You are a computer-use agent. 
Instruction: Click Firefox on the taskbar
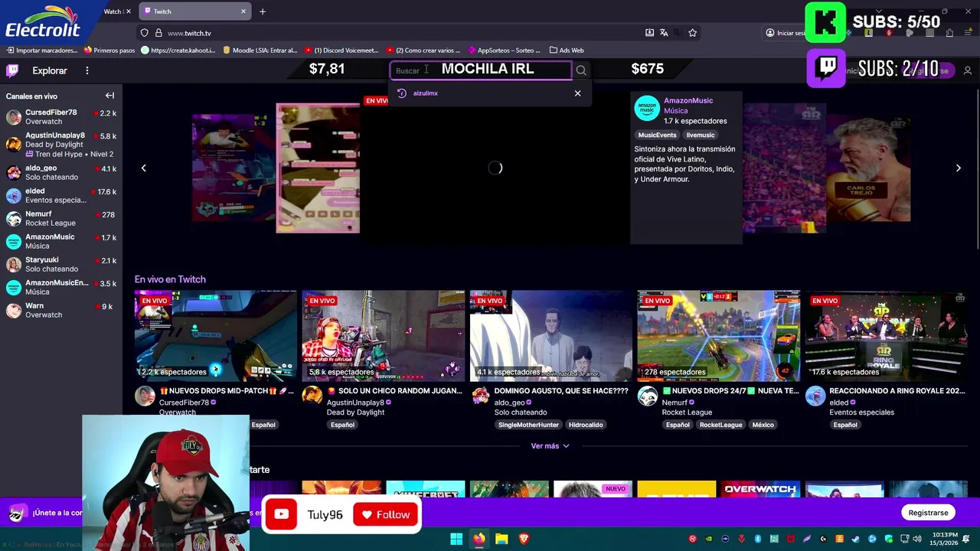(x=479, y=539)
